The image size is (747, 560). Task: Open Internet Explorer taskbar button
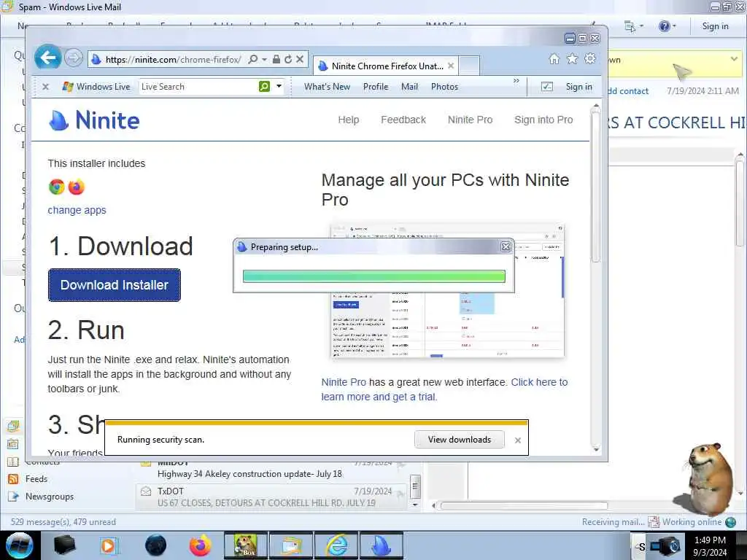[336, 545]
